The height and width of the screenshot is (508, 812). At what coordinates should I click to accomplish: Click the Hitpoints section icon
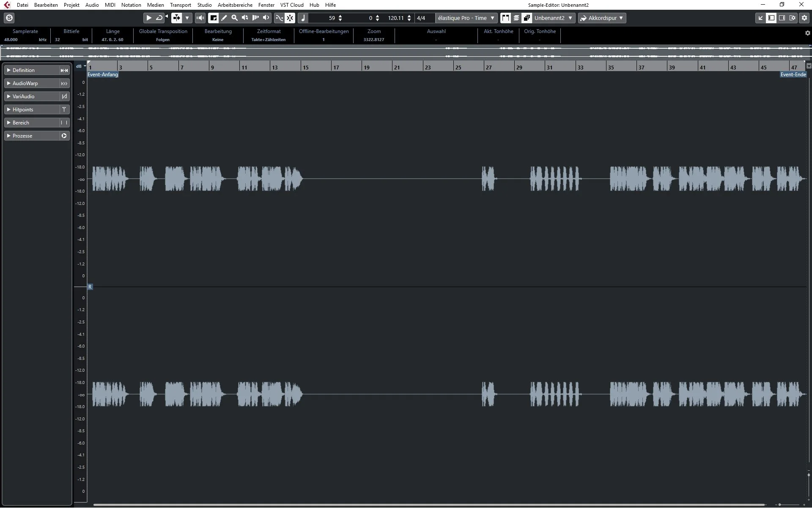click(x=64, y=110)
